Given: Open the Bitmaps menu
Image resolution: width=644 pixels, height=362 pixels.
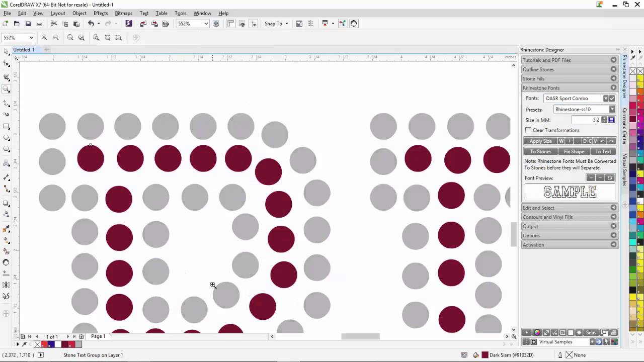Looking at the screenshot, I should 123,13.
